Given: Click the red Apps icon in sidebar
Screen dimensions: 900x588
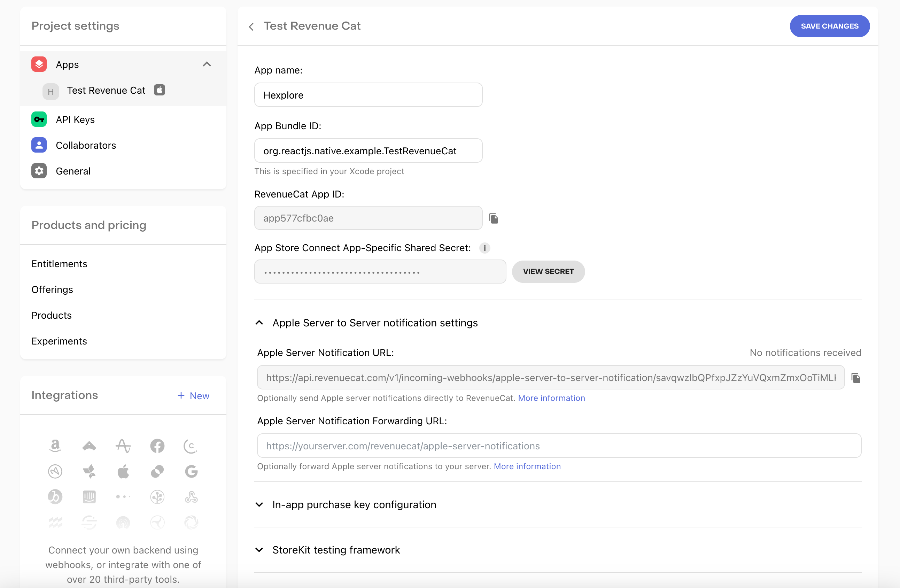Looking at the screenshot, I should tap(39, 64).
